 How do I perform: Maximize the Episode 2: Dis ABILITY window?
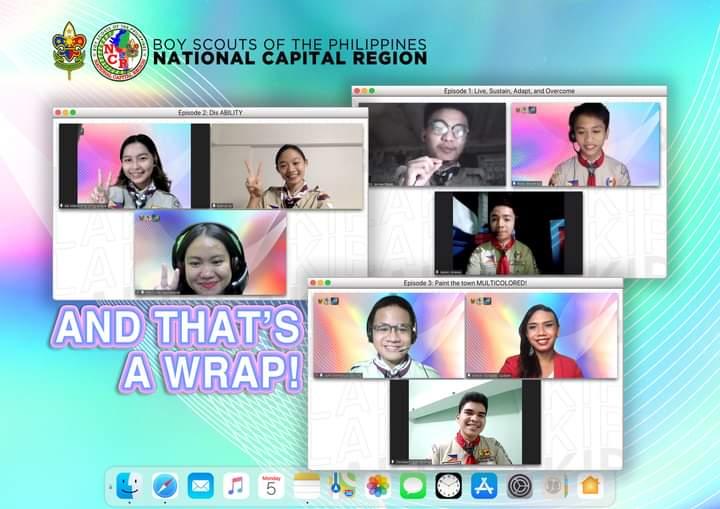tap(73, 113)
